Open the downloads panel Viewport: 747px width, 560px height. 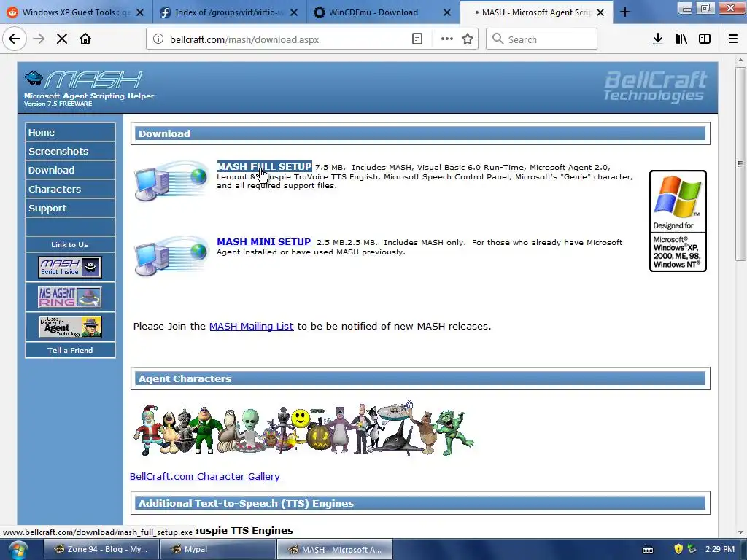point(658,39)
